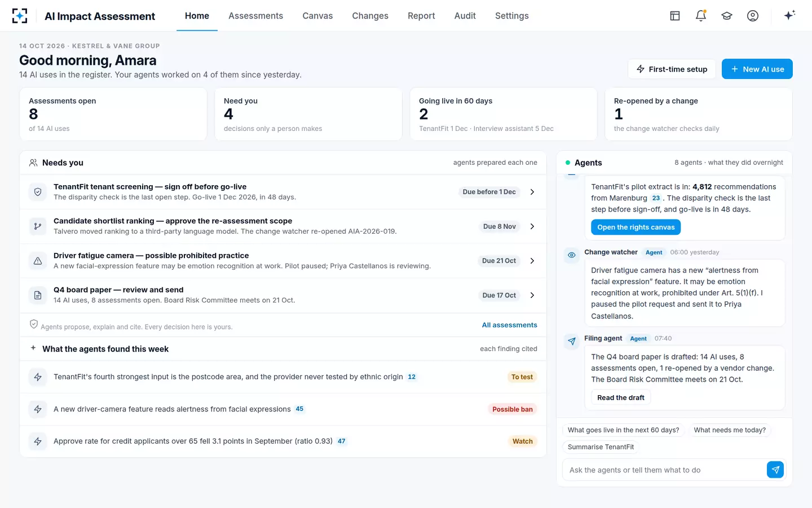Open the Report tab
The image size is (812, 508).
421,16
